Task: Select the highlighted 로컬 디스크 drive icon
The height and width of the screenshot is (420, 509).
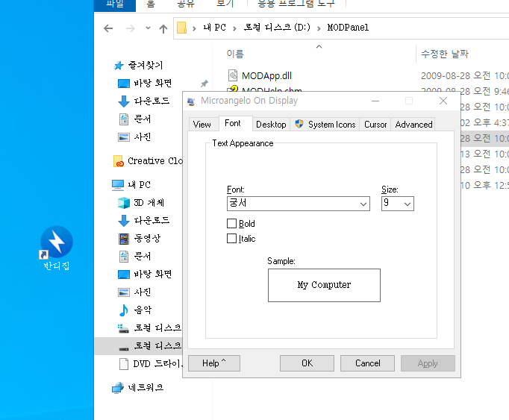Action: (124, 348)
